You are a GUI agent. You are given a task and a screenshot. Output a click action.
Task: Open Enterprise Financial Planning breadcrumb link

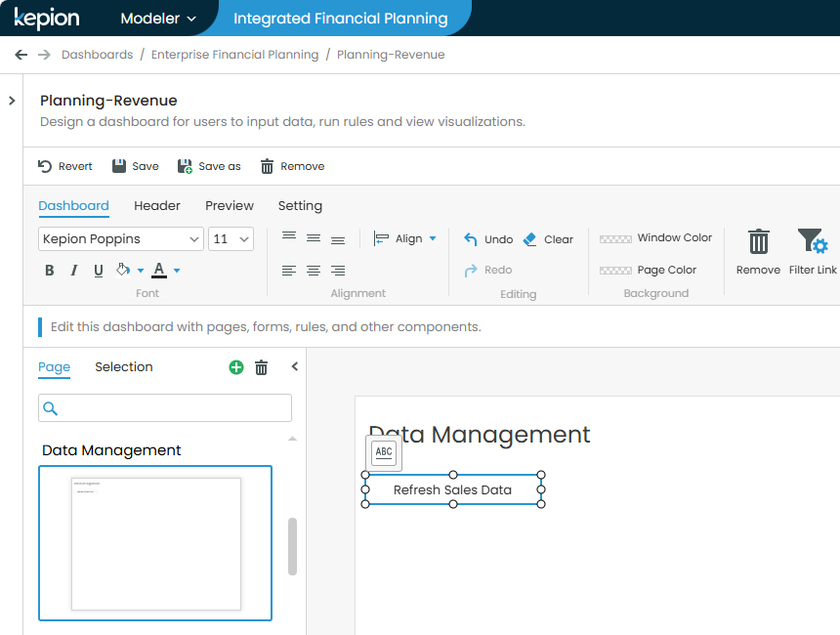(234, 55)
